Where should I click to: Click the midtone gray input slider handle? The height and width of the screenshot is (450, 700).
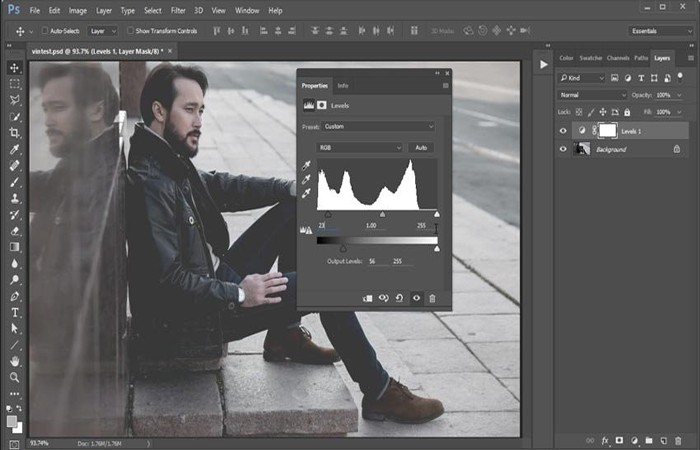coord(382,215)
